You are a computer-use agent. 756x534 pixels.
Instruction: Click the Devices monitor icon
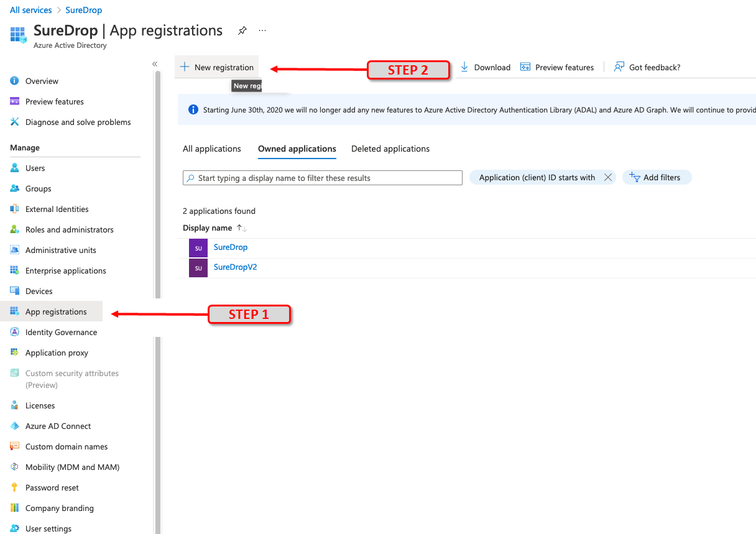click(x=15, y=291)
